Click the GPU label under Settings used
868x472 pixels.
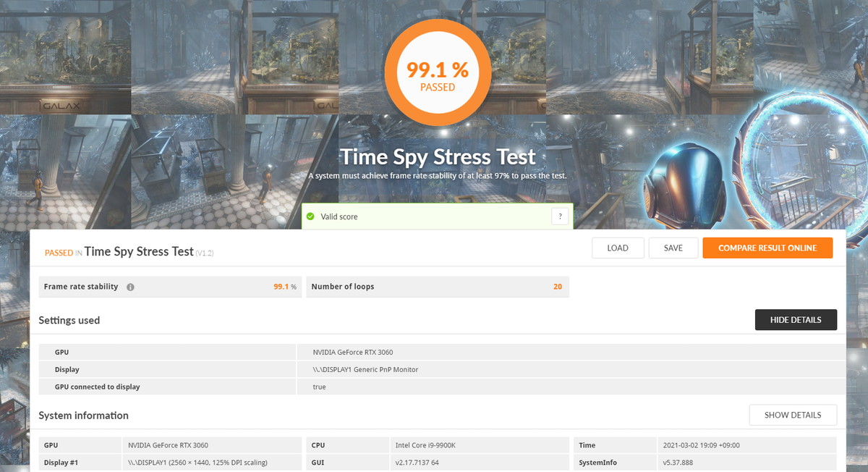(61, 353)
